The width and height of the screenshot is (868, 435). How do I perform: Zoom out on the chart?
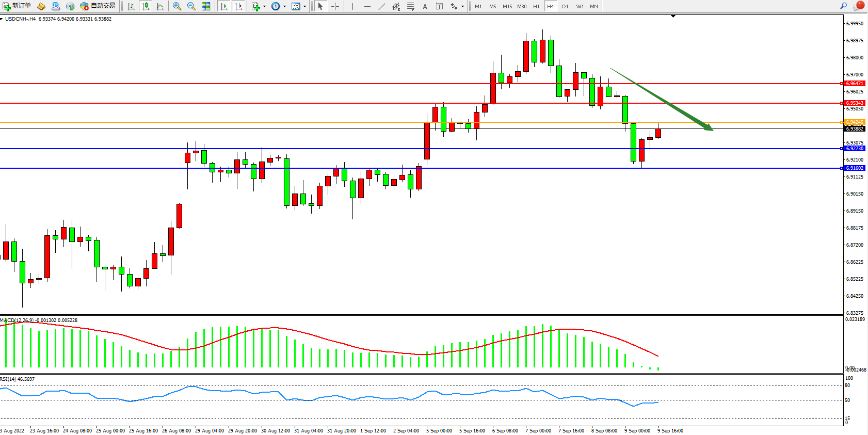click(191, 6)
